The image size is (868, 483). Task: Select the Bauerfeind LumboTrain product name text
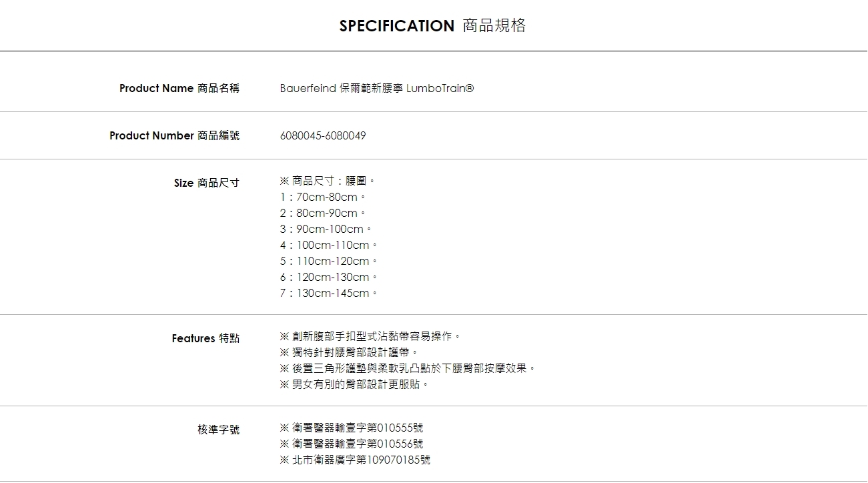pyautogui.click(x=377, y=88)
